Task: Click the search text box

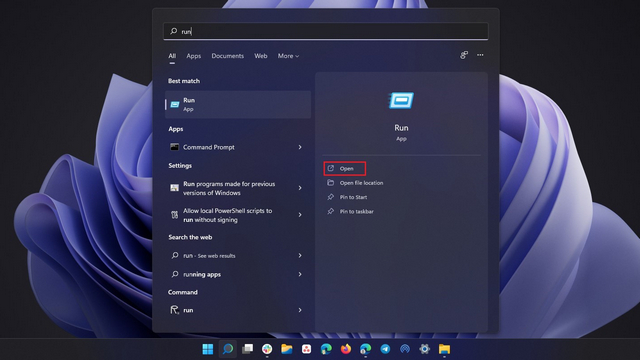Action: (326, 31)
